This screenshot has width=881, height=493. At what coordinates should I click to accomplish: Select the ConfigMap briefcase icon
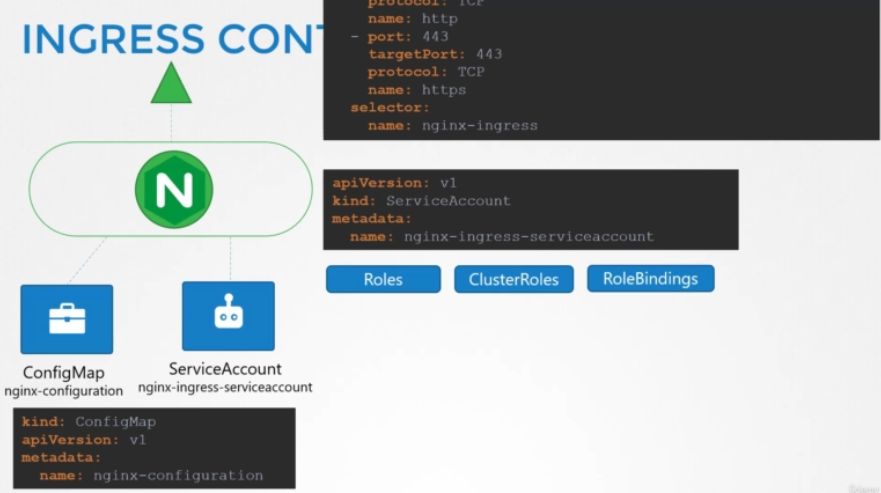67,319
